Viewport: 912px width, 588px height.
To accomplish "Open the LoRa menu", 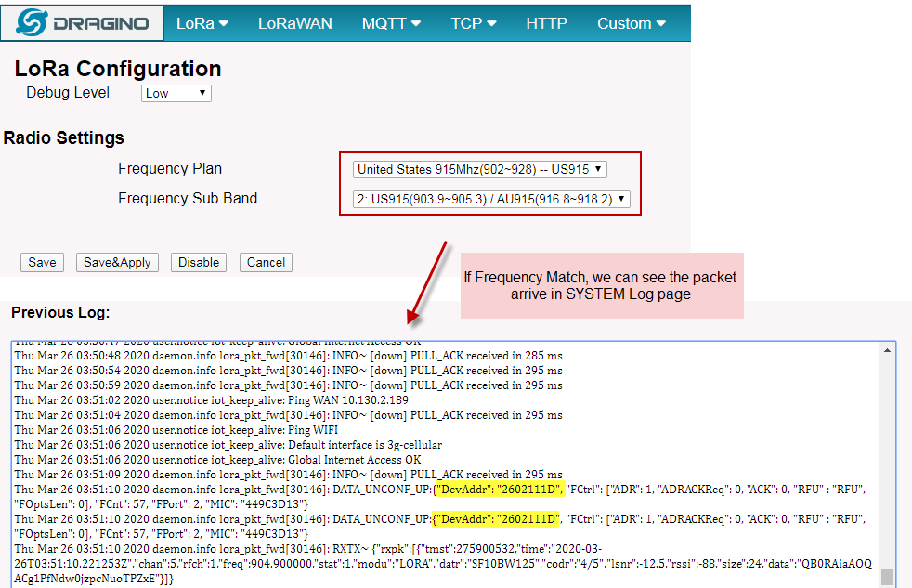I will [202, 23].
